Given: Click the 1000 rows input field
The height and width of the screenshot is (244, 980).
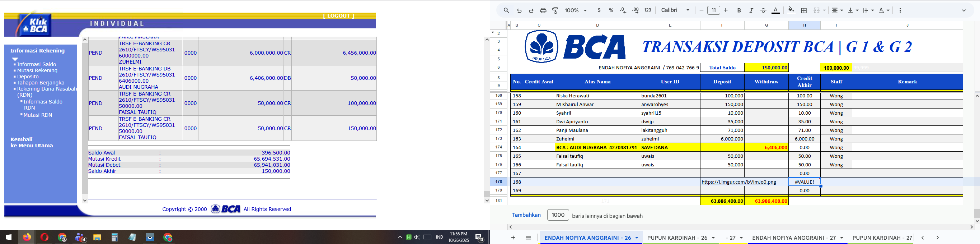Looking at the screenshot, I should point(558,215).
